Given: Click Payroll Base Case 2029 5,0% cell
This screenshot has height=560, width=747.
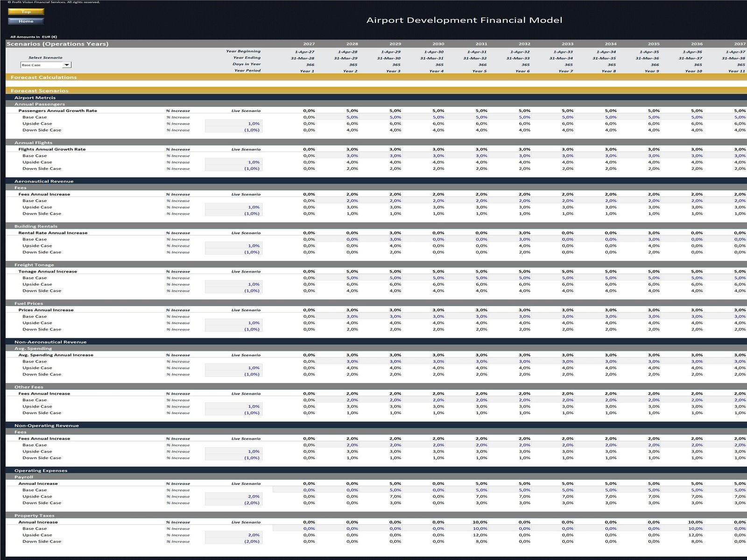Looking at the screenshot, I should coord(395,490).
